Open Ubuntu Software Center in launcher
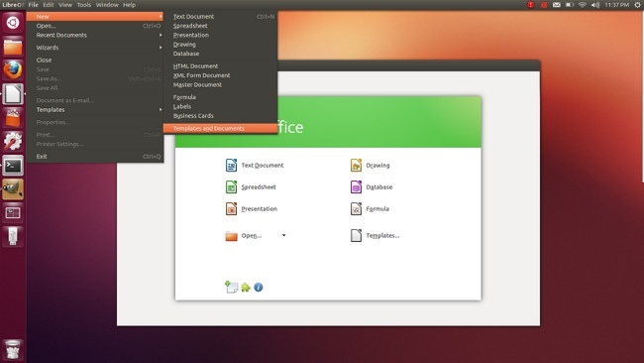644x363 pixels. [x=13, y=118]
